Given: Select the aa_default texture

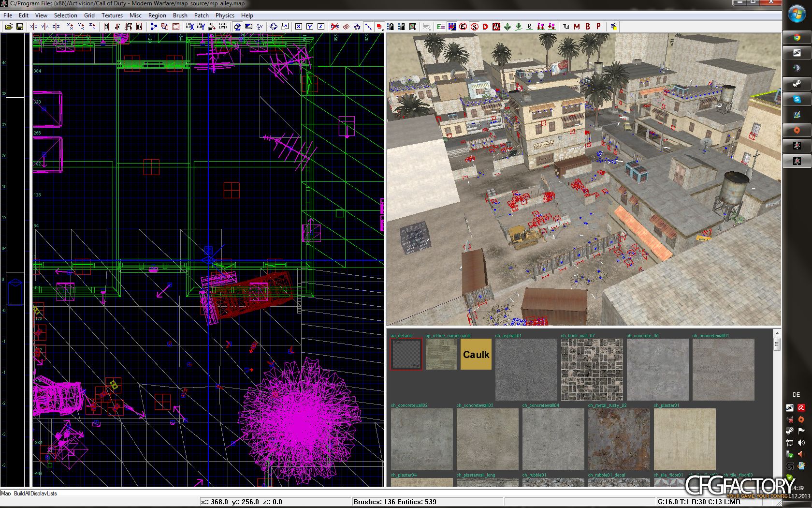Looking at the screenshot, I should click(406, 354).
